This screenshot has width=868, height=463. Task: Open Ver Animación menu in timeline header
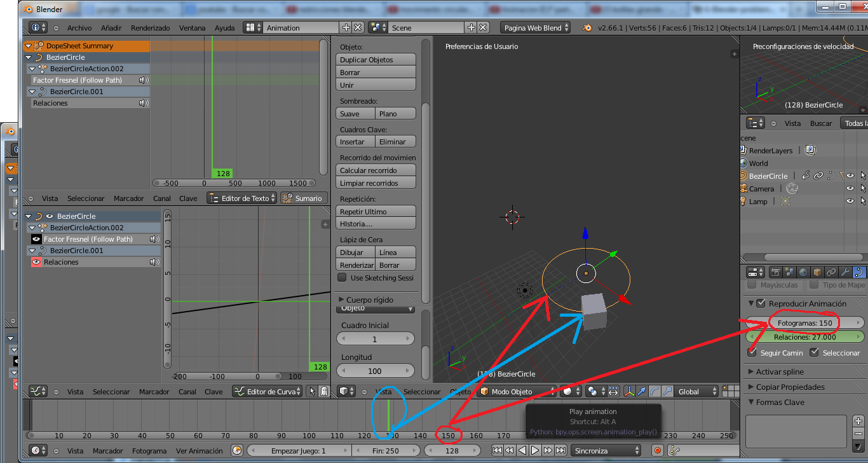point(200,451)
